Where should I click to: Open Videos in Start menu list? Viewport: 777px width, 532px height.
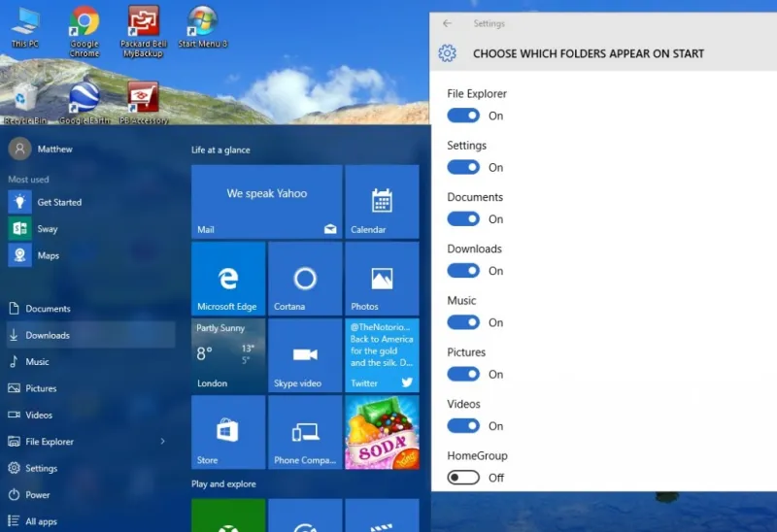[x=91, y=416]
